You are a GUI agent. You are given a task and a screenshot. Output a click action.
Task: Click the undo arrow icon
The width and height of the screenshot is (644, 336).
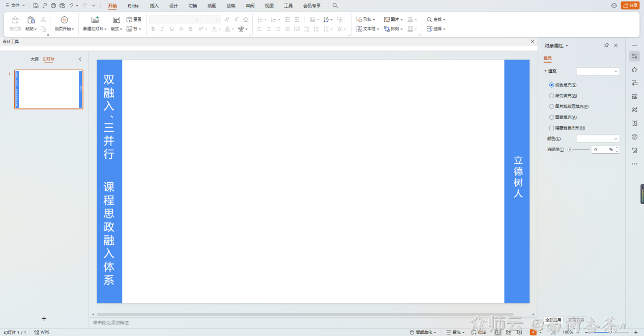click(71, 6)
